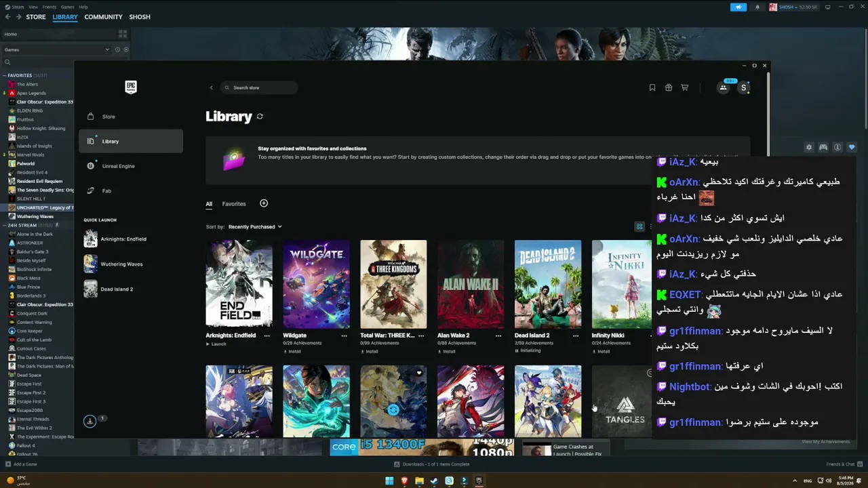The height and width of the screenshot is (488, 868).
Task: Click the Epic Search store field
Action: (259, 87)
